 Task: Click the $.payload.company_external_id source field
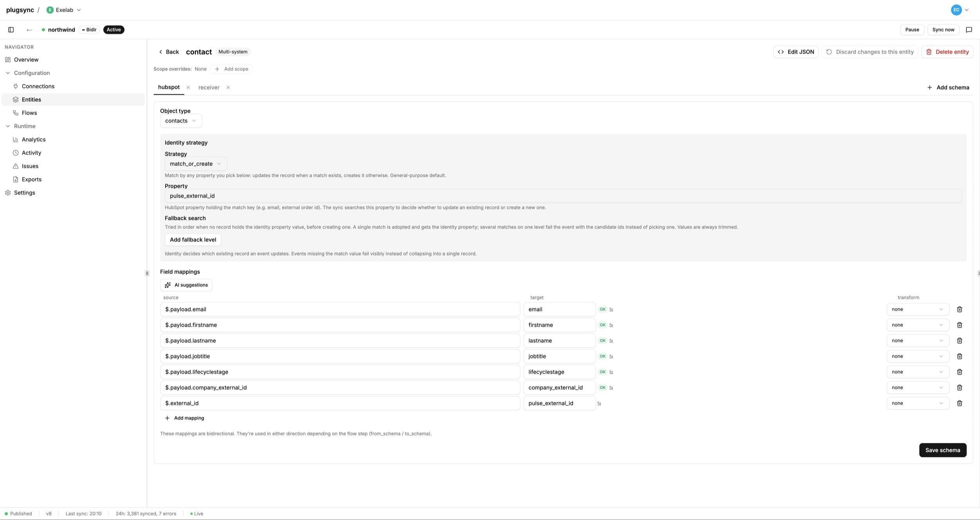340,388
